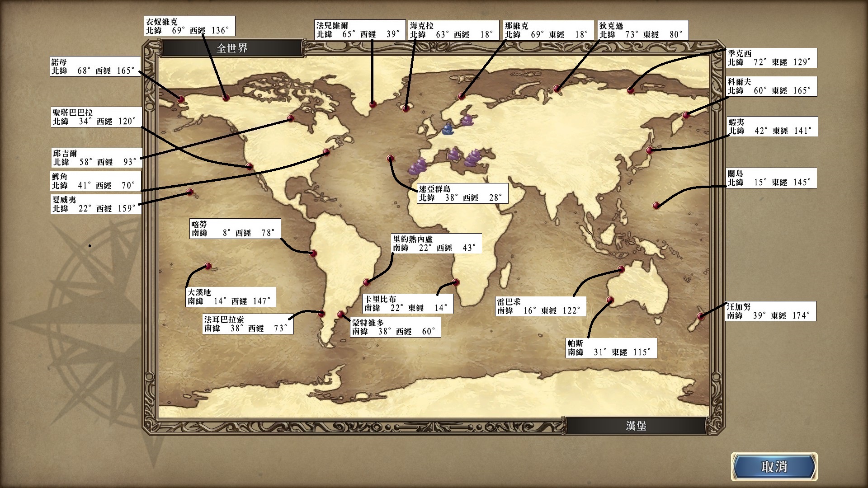Image resolution: width=868 pixels, height=488 pixels.
Task: Select the 汪加努 port marker
Action: click(701, 316)
